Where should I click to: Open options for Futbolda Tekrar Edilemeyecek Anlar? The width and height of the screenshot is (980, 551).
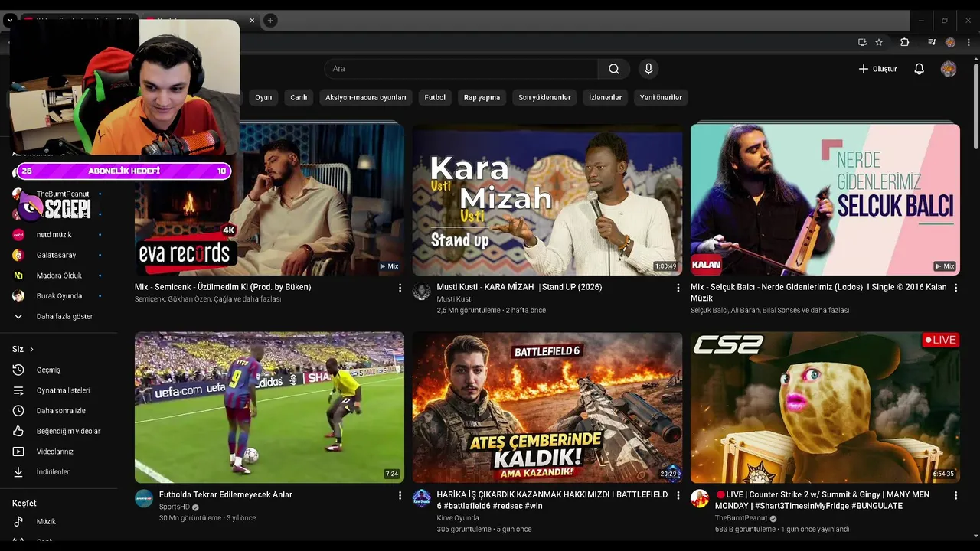click(x=400, y=496)
